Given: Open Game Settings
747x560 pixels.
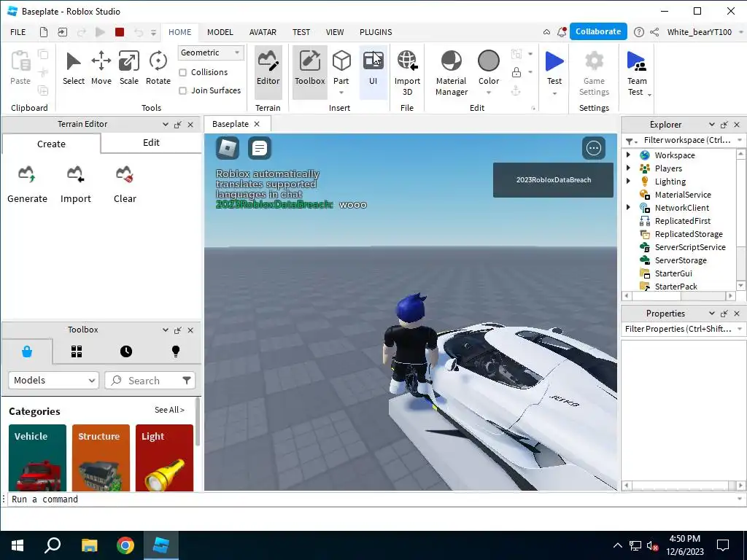Looking at the screenshot, I should [x=594, y=73].
